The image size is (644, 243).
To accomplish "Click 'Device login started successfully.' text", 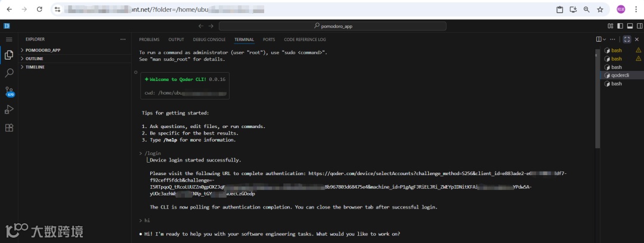I will [196, 160].
